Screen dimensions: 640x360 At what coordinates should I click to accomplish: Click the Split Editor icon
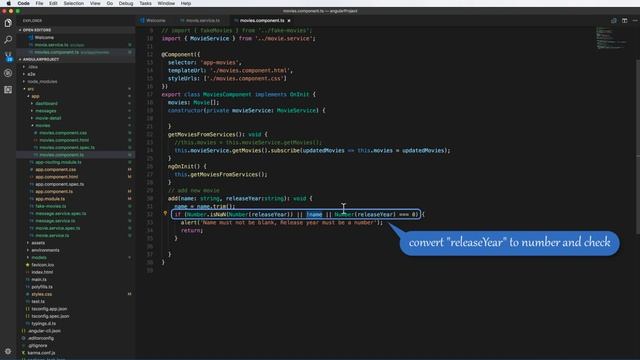[x=624, y=20]
